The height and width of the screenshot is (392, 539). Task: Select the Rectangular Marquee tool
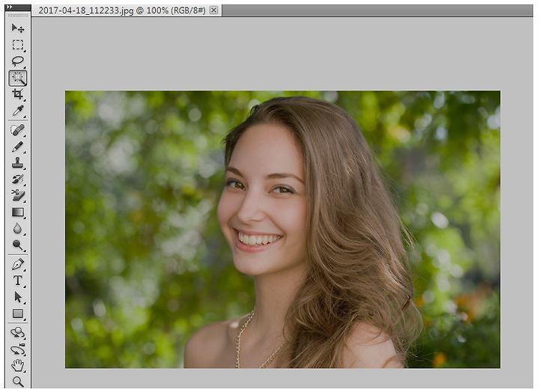point(17,45)
